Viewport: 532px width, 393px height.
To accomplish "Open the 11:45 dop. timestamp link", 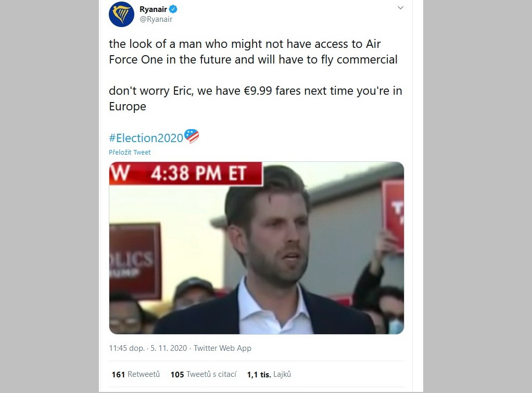I will pyautogui.click(x=127, y=348).
